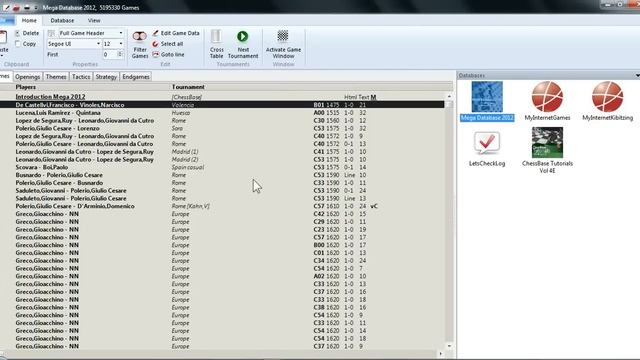This screenshot has height=360, width=640.
Task: Open the MyInternetGames database icon
Action: (x=547, y=97)
